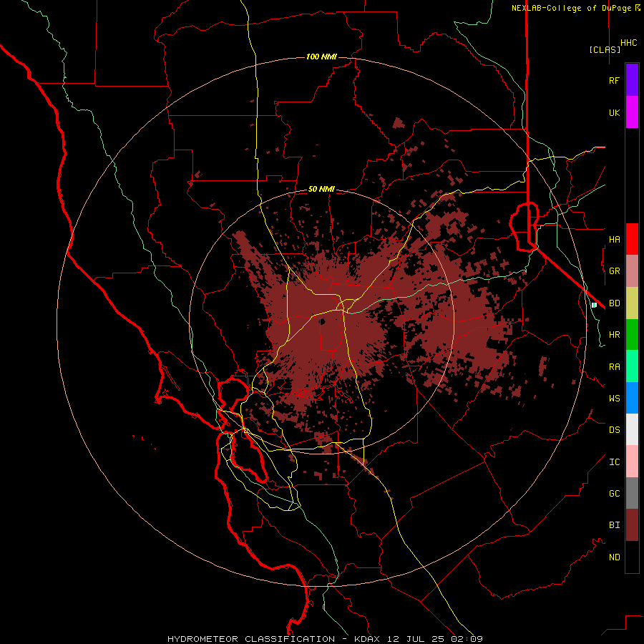
Task: Click the HHC product label
Action: (x=629, y=43)
